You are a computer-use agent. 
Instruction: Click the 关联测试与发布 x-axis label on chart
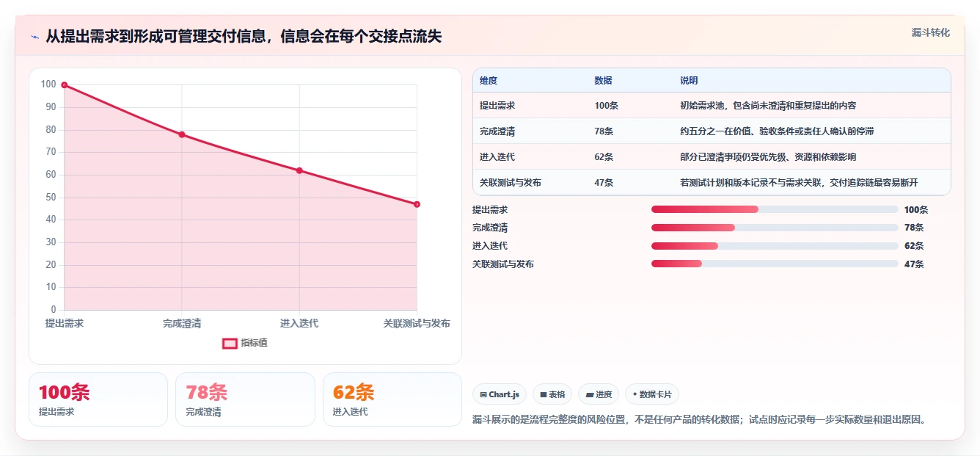417,323
